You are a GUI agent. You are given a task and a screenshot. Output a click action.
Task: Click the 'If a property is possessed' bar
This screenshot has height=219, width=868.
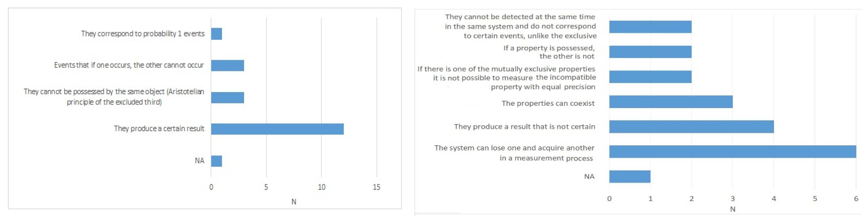pyautogui.click(x=650, y=52)
